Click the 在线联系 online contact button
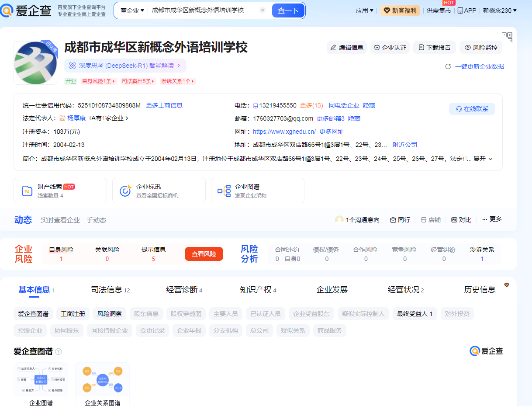The image size is (532, 406). pyautogui.click(x=472, y=109)
